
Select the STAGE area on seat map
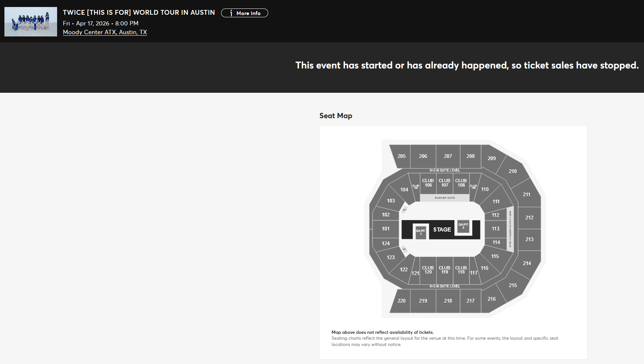click(442, 230)
